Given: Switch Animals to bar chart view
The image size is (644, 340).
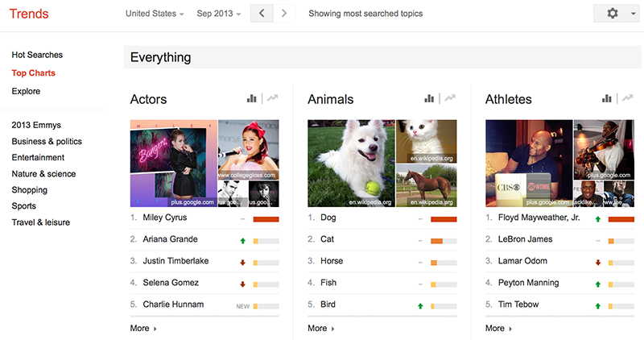Looking at the screenshot, I should (x=429, y=98).
